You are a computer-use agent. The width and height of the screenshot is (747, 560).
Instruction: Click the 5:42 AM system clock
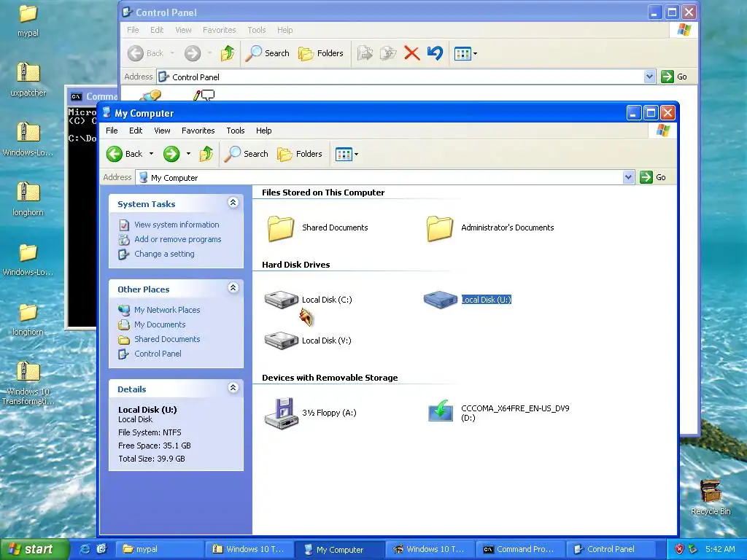click(720, 549)
